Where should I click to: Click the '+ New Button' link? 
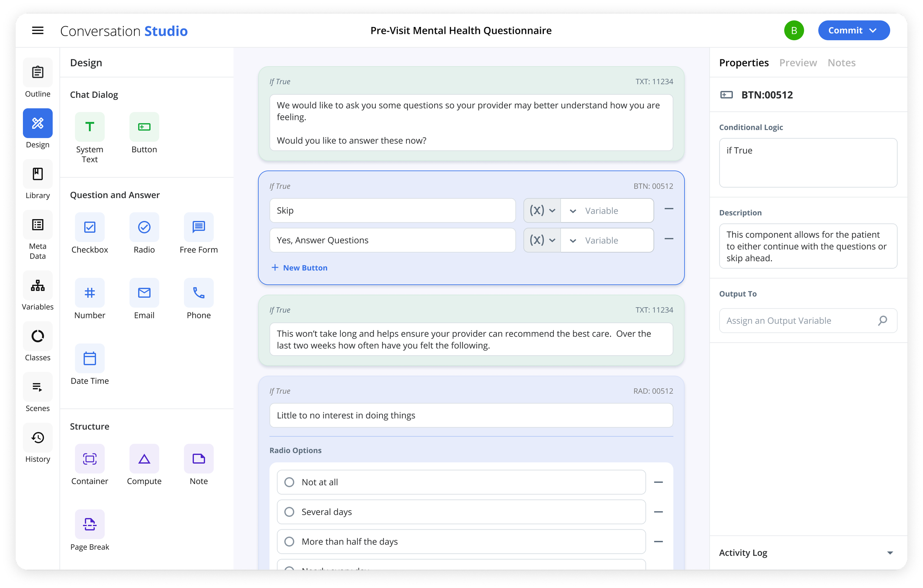[x=299, y=268]
